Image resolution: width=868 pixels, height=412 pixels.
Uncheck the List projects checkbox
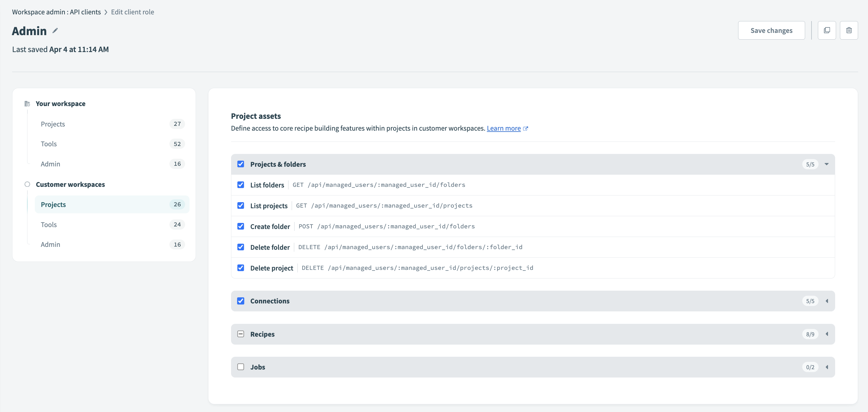coord(241,206)
